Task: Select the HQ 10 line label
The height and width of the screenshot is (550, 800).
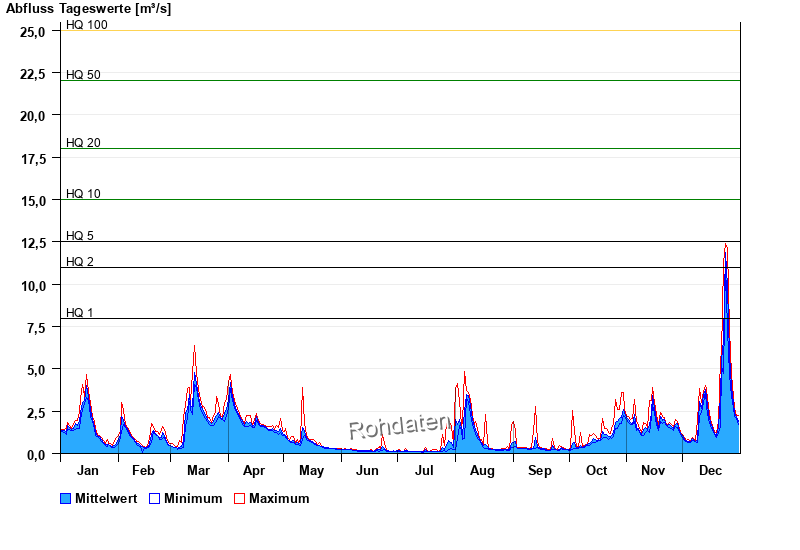Action: 83,194
